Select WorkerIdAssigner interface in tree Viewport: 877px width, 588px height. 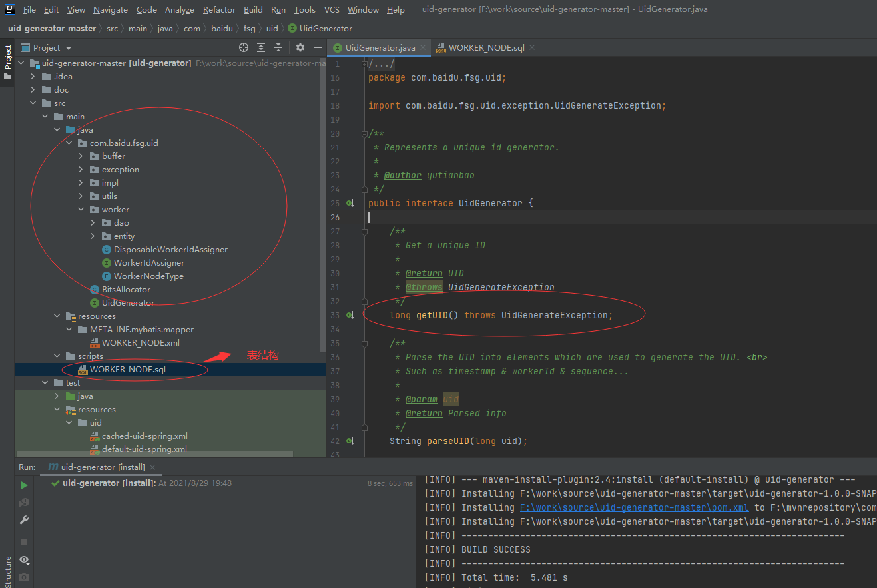point(149,263)
